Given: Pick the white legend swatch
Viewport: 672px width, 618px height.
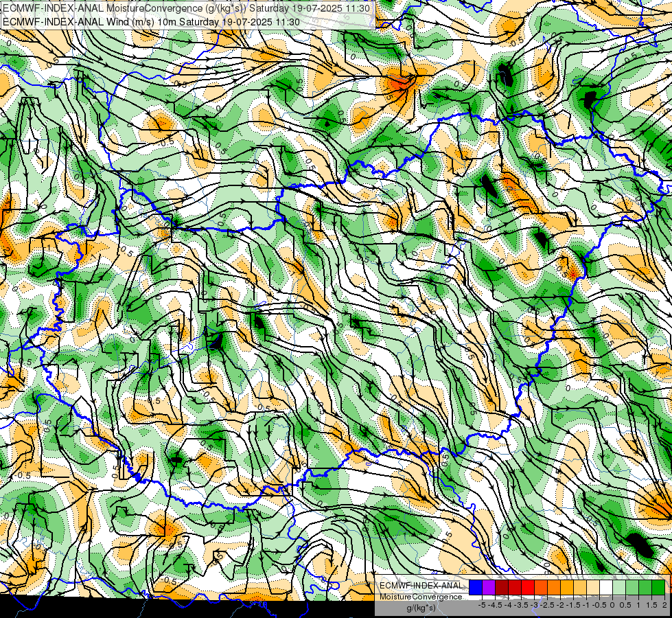Looking at the screenshot, I should click(606, 588).
